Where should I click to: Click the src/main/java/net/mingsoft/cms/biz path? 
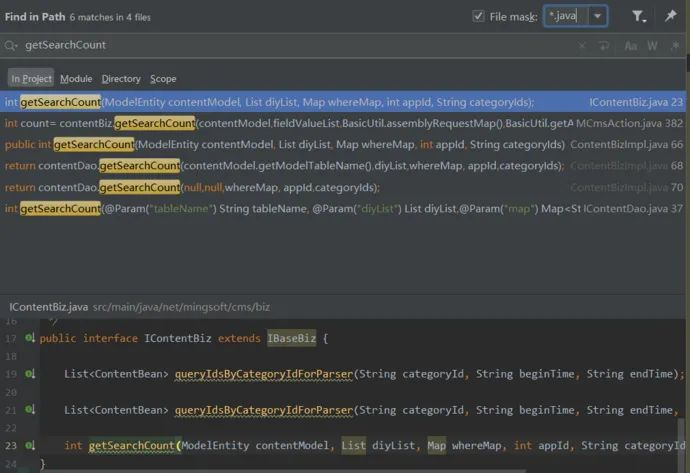coord(181,307)
